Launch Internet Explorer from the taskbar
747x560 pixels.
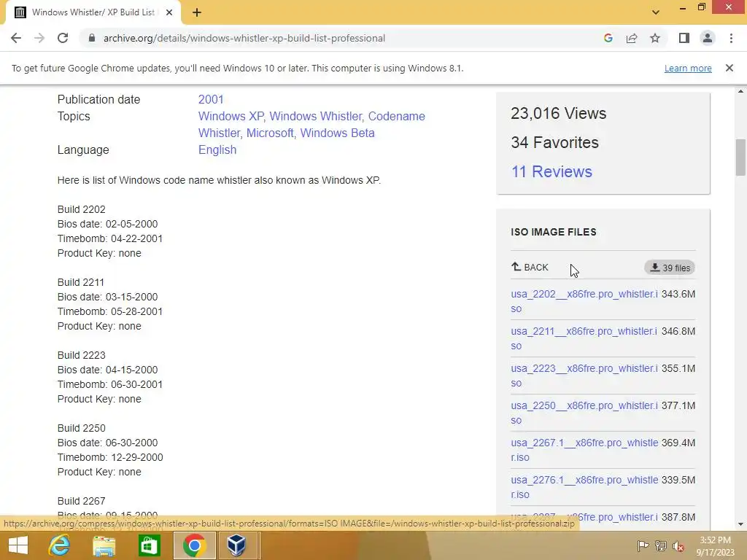60,545
